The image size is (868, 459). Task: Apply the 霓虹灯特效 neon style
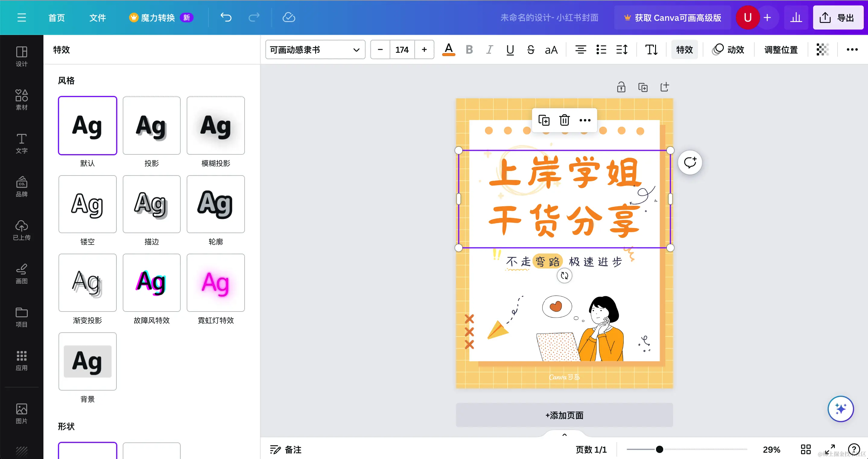(x=216, y=283)
